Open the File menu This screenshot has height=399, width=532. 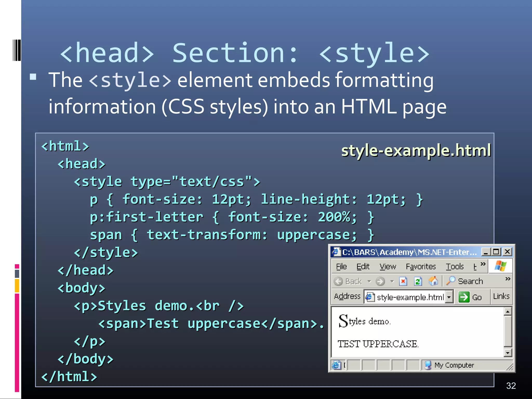(341, 267)
